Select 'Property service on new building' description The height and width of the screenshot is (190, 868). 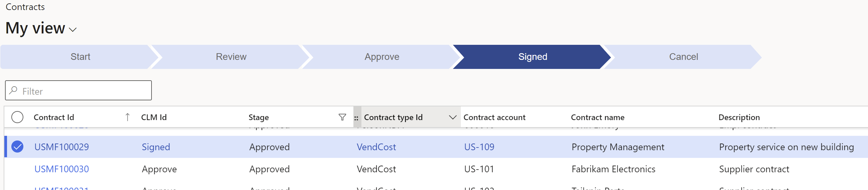coord(786,147)
